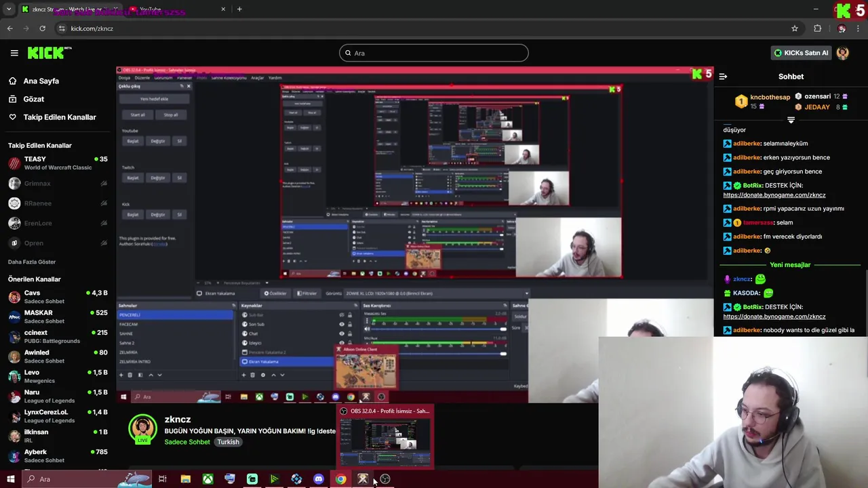Click the Cavs channel avatar

14,297
